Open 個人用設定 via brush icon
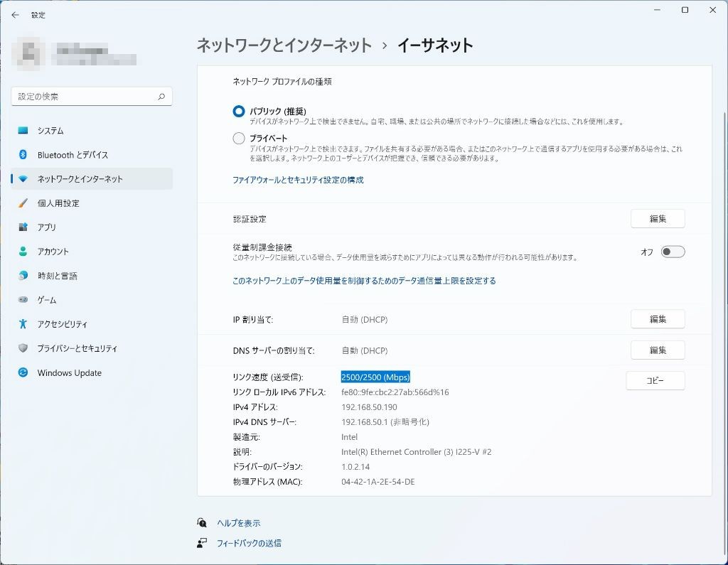This screenshot has width=728, height=565. pyautogui.click(x=23, y=203)
